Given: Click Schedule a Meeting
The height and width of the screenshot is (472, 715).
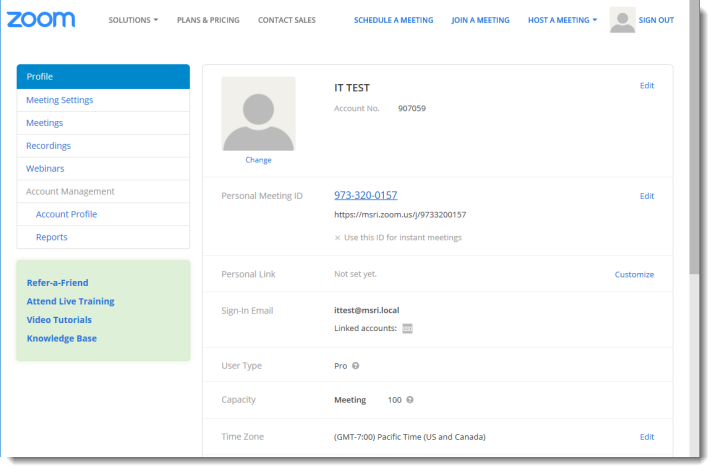Looking at the screenshot, I should [394, 20].
